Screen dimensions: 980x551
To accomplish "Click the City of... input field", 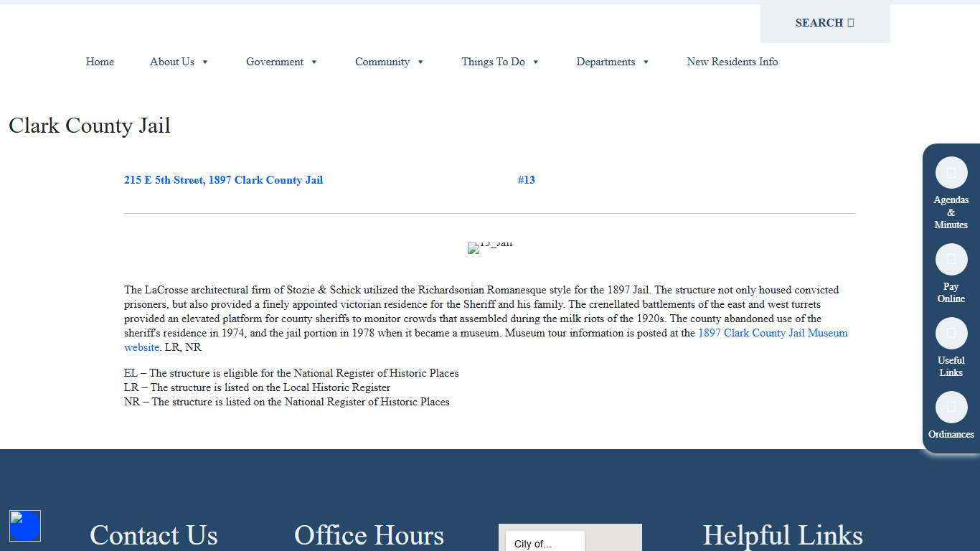I will coord(543,542).
